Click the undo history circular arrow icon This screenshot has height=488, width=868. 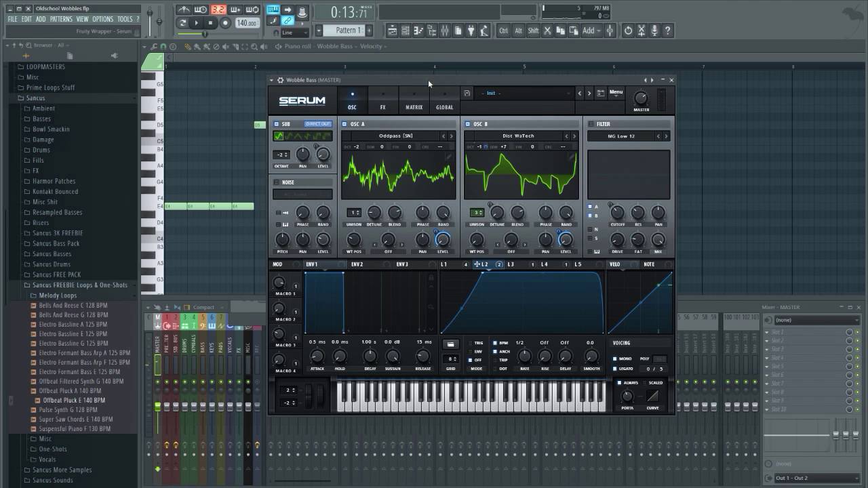click(x=628, y=30)
